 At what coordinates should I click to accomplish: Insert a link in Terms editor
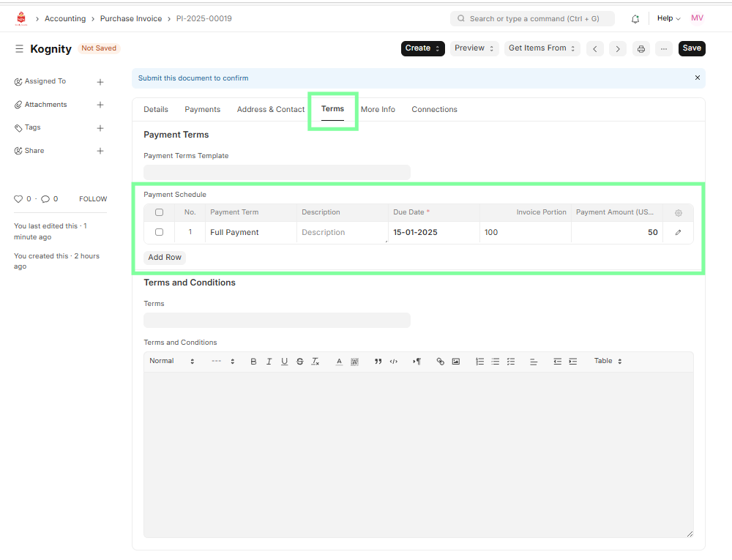(x=440, y=362)
